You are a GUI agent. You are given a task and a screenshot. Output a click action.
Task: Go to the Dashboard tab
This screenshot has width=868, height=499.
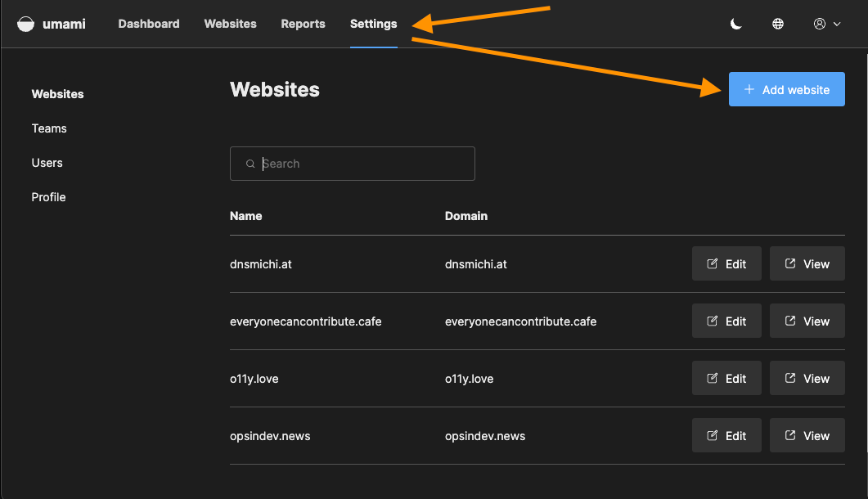click(149, 24)
